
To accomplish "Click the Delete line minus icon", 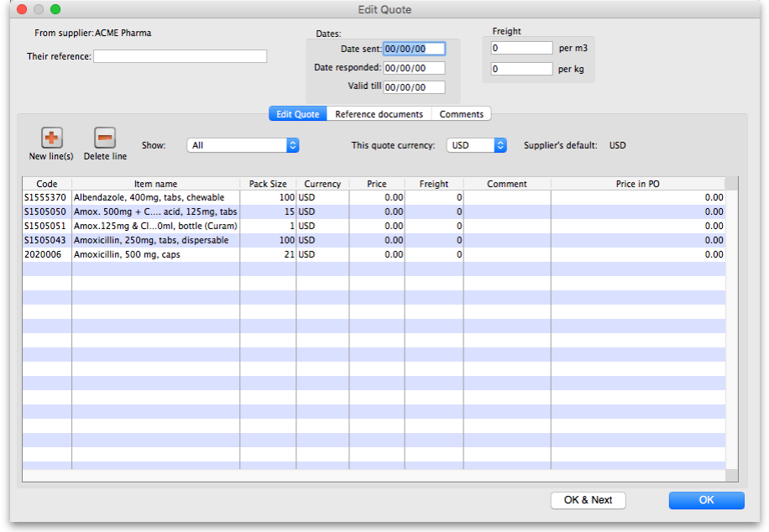I will (105, 138).
